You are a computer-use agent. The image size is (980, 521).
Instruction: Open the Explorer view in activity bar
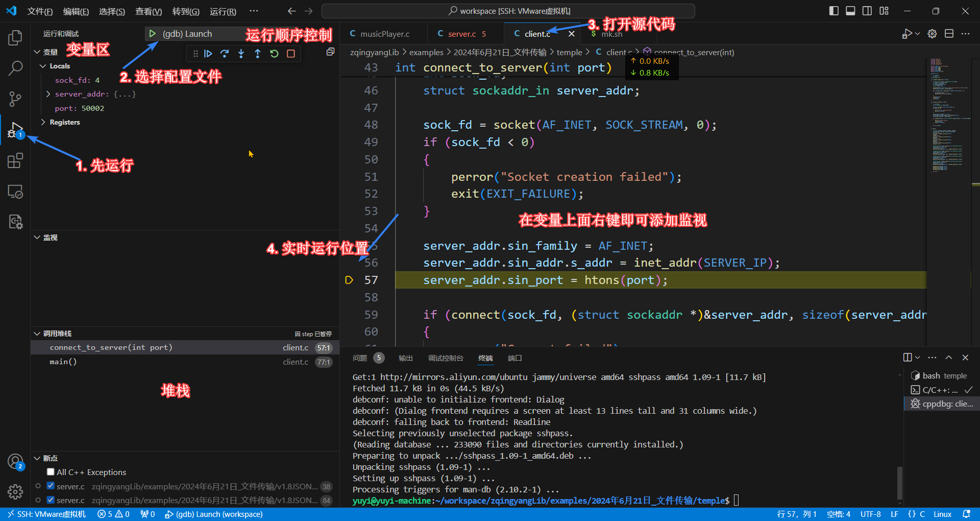click(x=15, y=38)
